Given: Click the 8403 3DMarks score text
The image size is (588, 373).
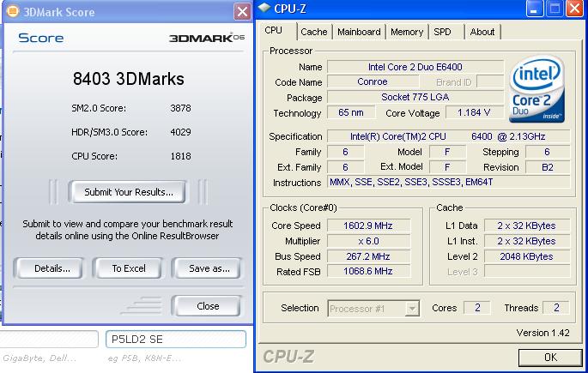Looking at the screenshot, I should [129, 79].
